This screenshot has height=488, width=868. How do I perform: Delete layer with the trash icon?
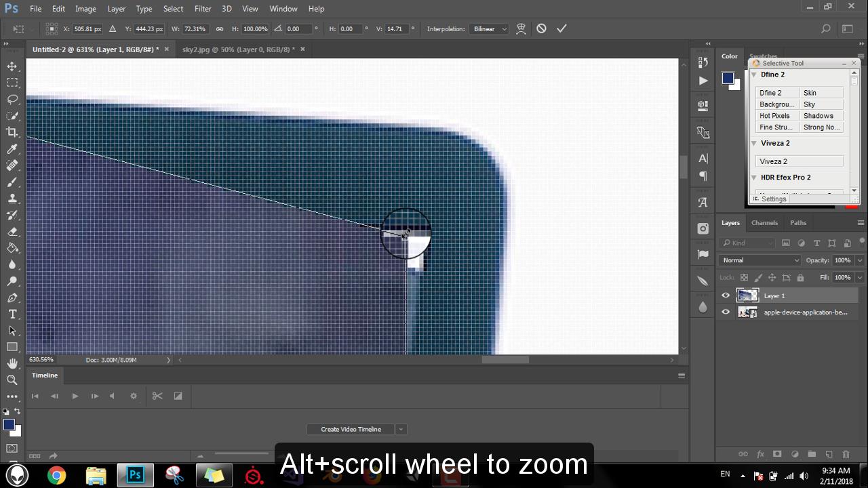click(x=846, y=454)
